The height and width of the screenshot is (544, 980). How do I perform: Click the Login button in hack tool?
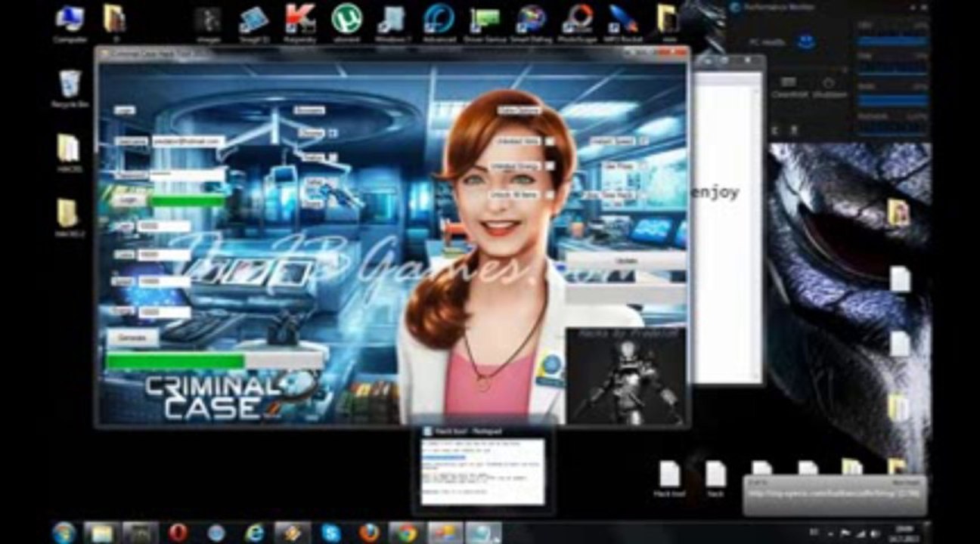click(x=129, y=201)
